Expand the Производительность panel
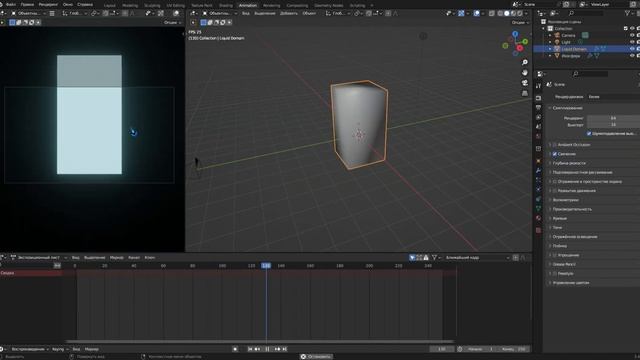The height and width of the screenshot is (360, 640). coord(572,209)
